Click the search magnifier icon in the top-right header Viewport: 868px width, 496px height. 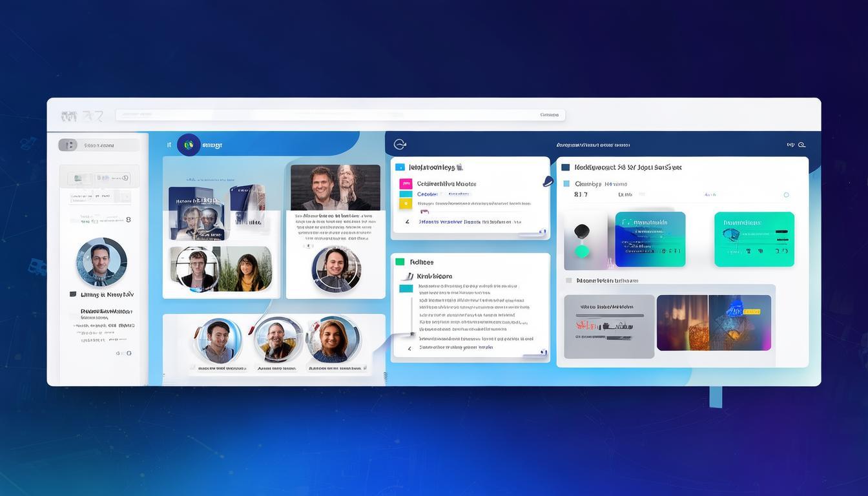tap(802, 145)
